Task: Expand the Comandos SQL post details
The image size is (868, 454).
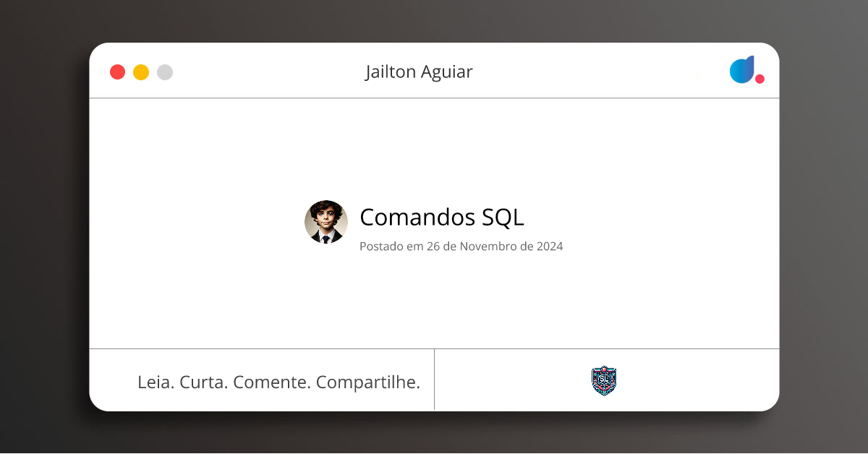Action: point(441,218)
